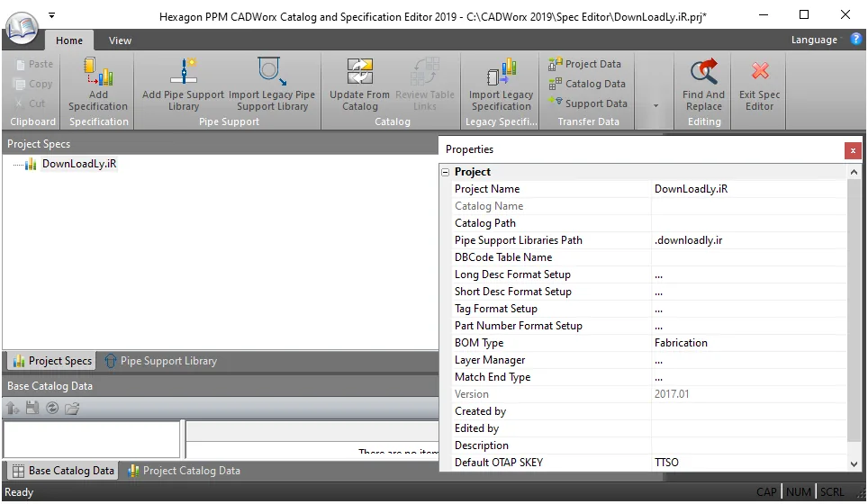
Task: Switch to the Pipe Support Library tab
Action: pos(160,361)
